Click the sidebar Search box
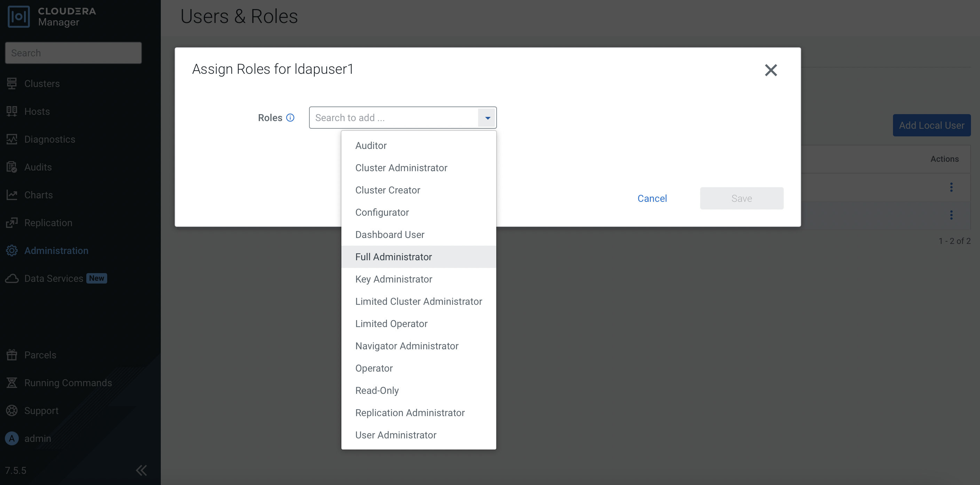 73,53
